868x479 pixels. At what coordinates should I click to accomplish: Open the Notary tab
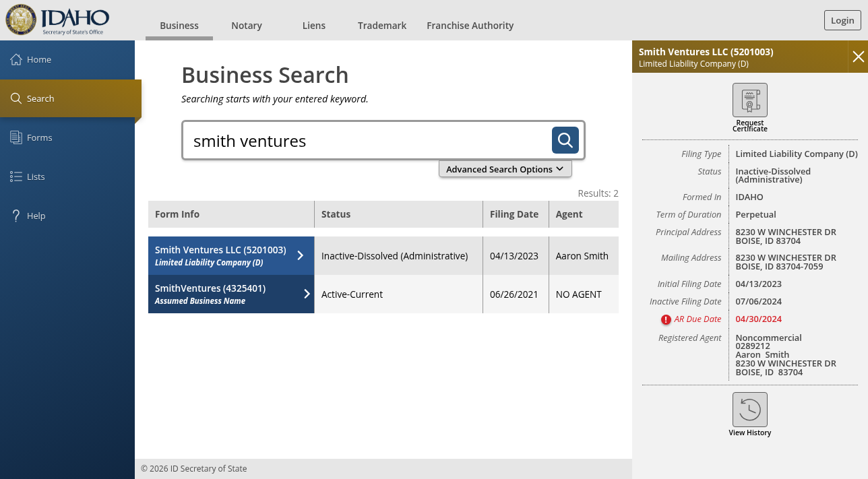tap(247, 26)
